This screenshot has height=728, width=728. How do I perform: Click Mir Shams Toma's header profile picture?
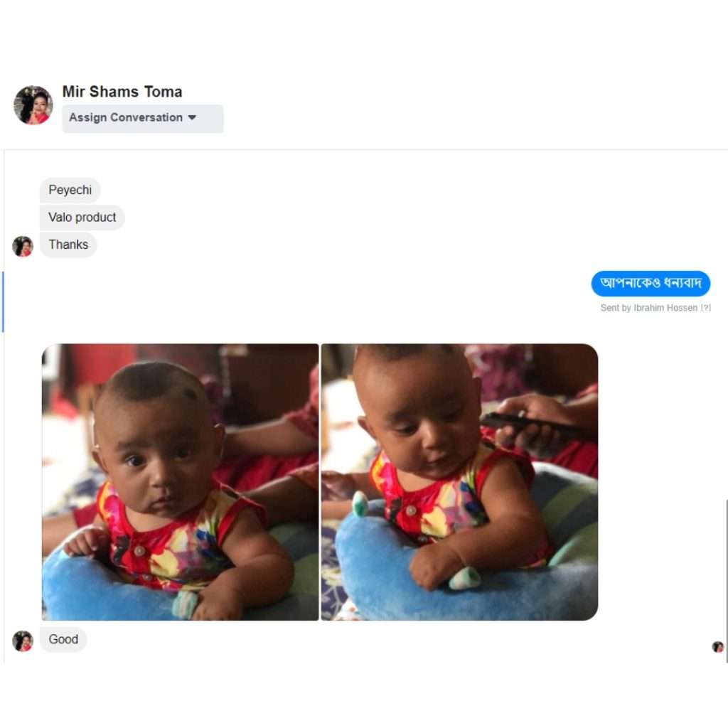[33, 105]
